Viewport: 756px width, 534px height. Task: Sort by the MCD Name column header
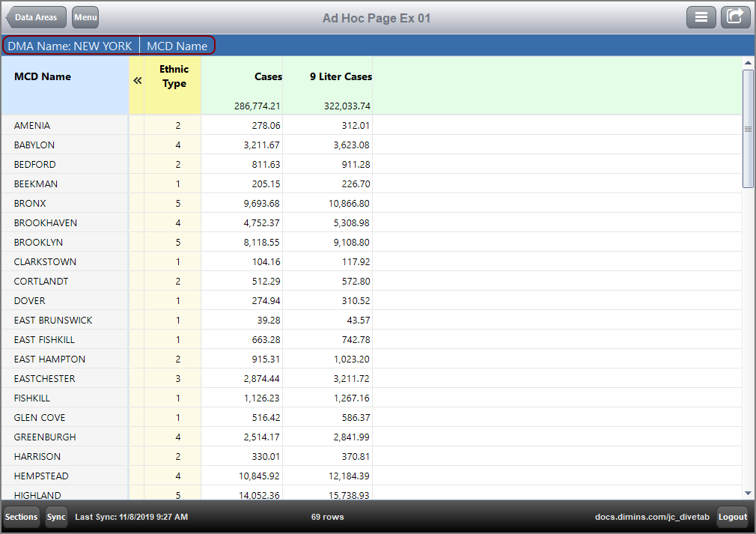click(43, 76)
